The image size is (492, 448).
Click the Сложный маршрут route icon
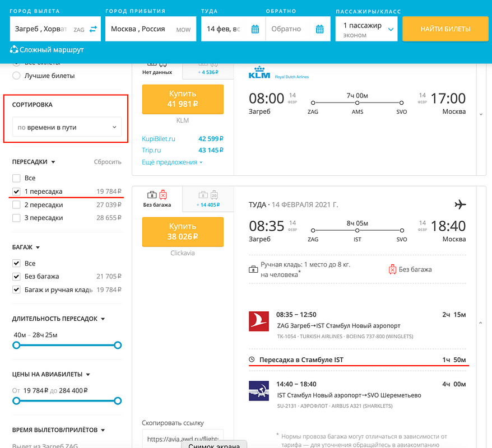[x=14, y=50]
